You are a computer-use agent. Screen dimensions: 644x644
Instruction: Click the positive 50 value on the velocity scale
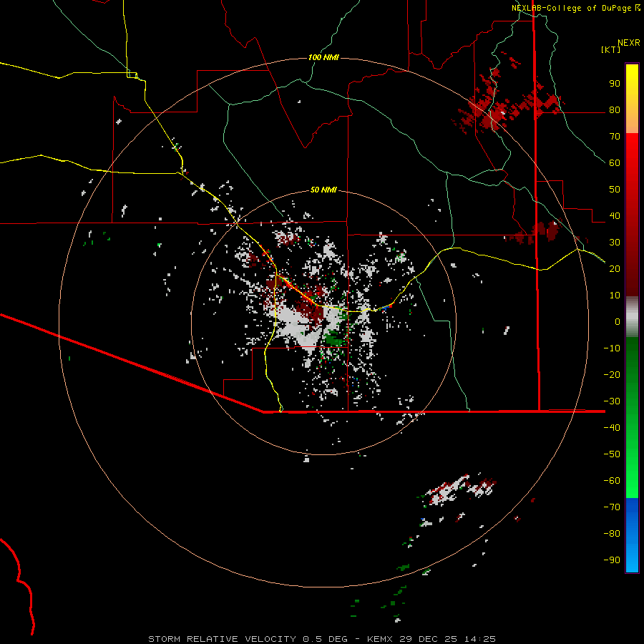tap(615, 190)
